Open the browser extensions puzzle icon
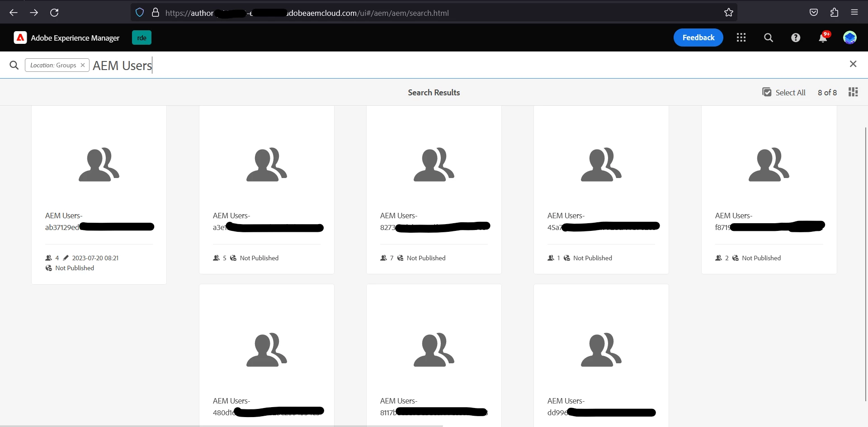 point(834,13)
